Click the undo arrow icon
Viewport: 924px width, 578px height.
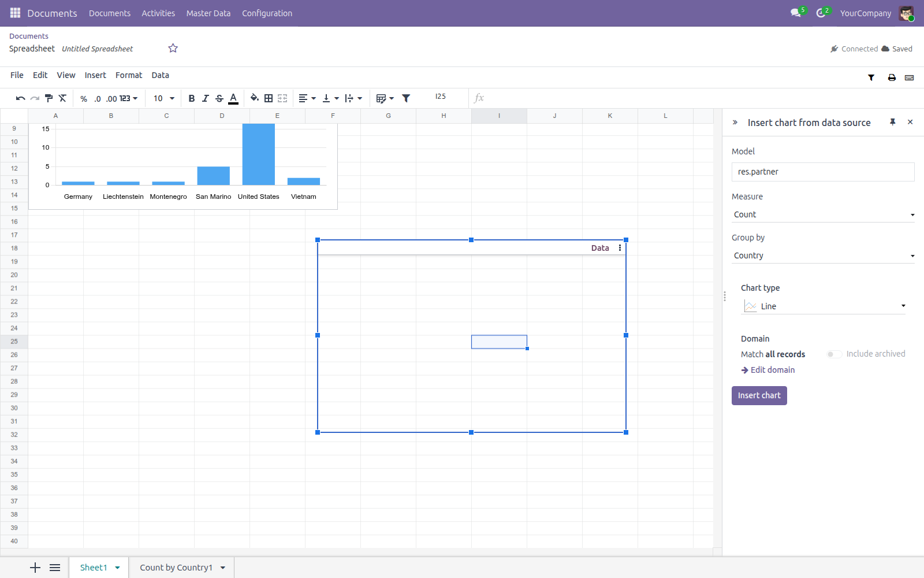click(20, 98)
